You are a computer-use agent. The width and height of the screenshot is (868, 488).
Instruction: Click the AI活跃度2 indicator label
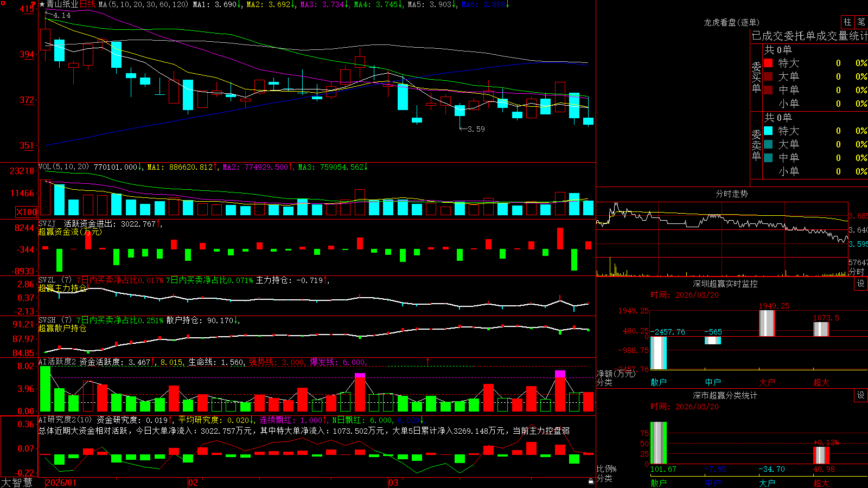click(x=58, y=362)
